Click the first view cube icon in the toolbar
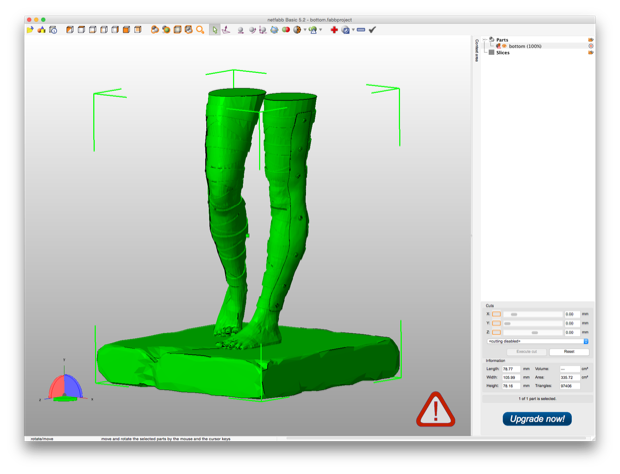Image resolution: width=620 pixels, height=474 pixels. (x=70, y=30)
